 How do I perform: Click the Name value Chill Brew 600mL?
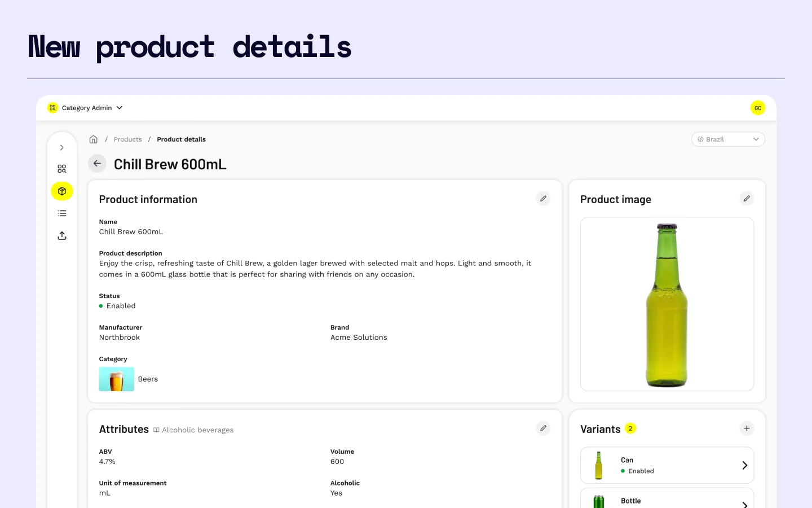tap(131, 232)
